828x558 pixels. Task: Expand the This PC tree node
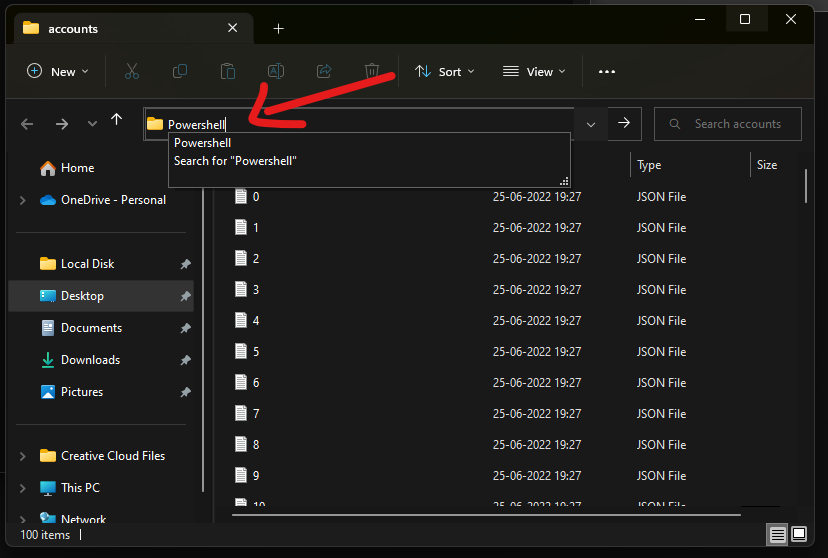click(x=23, y=488)
